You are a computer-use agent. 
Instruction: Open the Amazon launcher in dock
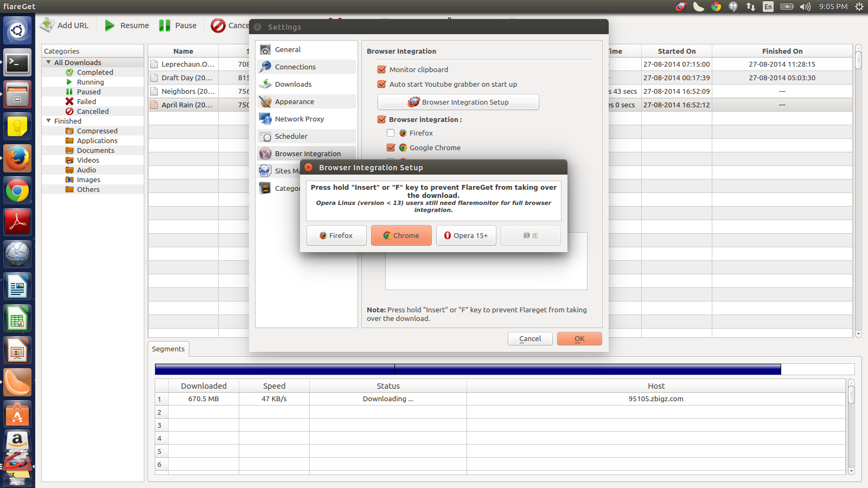click(x=17, y=440)
